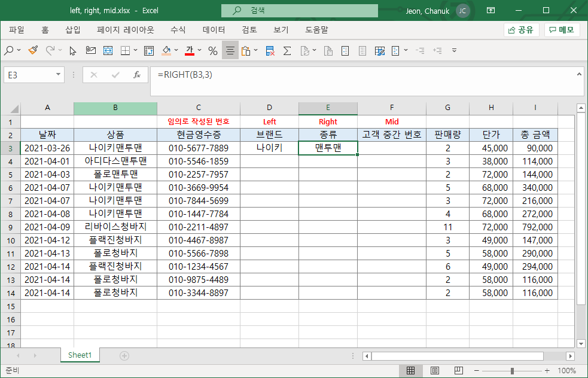This screenshot has width=588, height=378.
Task: Expand the find tool dropdown arrow
Action: [19, 50]
